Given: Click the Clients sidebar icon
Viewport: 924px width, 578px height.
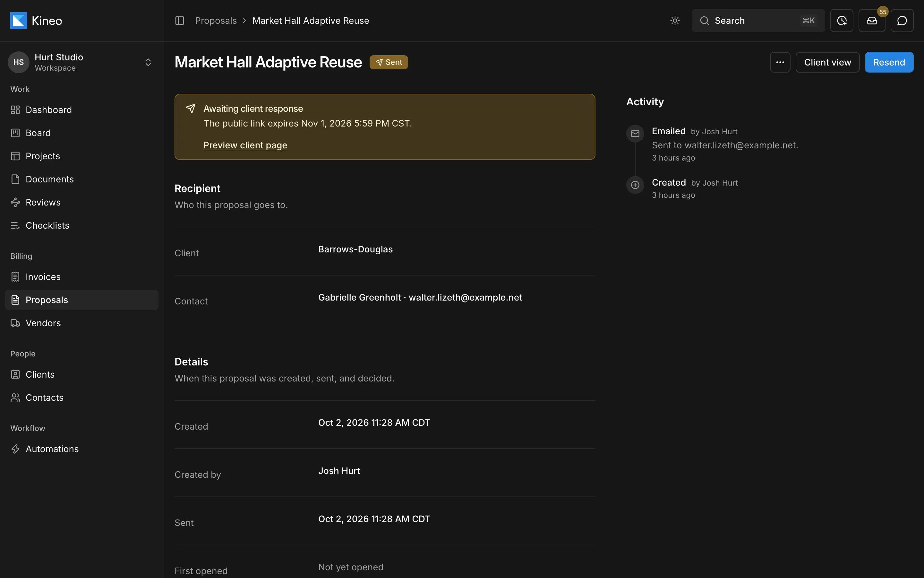Looking at the screenshot, I should 15,375.
